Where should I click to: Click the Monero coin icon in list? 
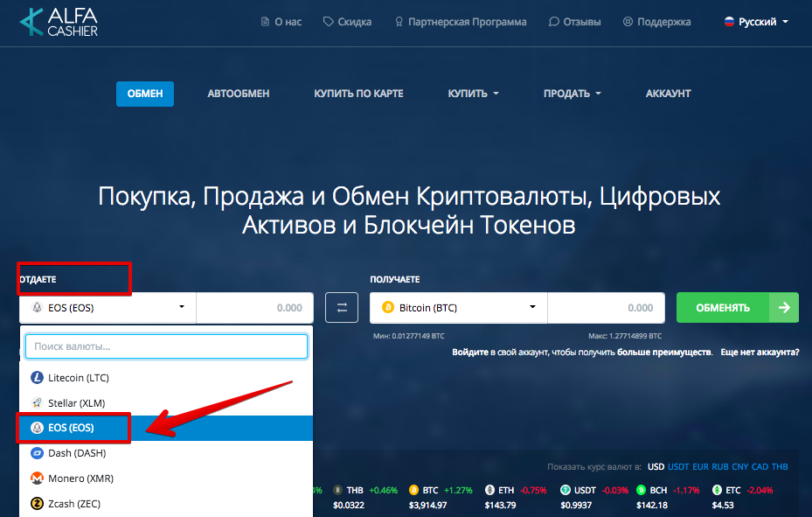pos(37,479)
